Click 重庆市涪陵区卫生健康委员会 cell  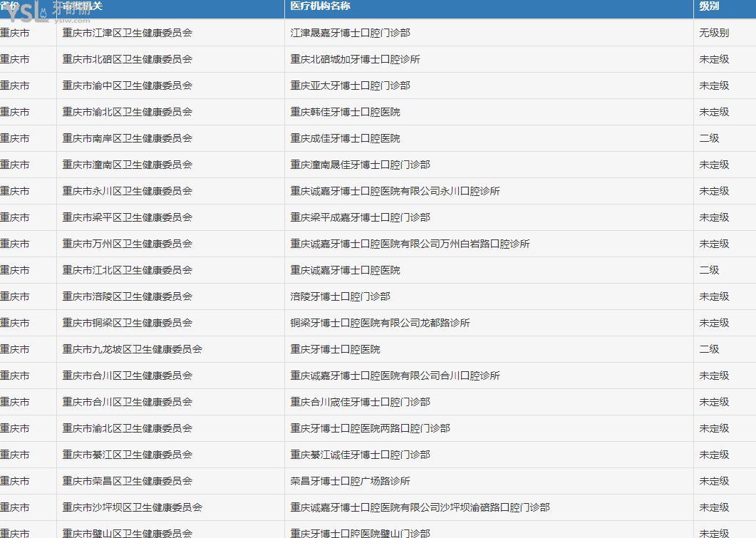click(128, 296)
